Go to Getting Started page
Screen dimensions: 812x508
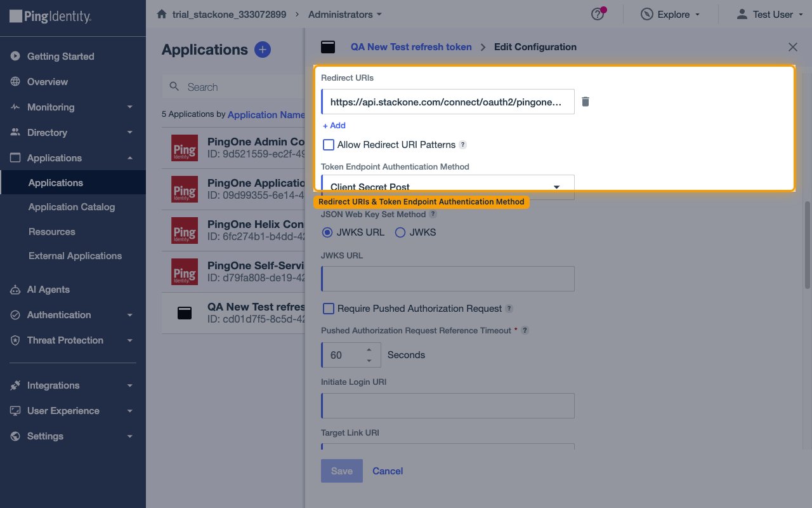(x=60, y=57)
